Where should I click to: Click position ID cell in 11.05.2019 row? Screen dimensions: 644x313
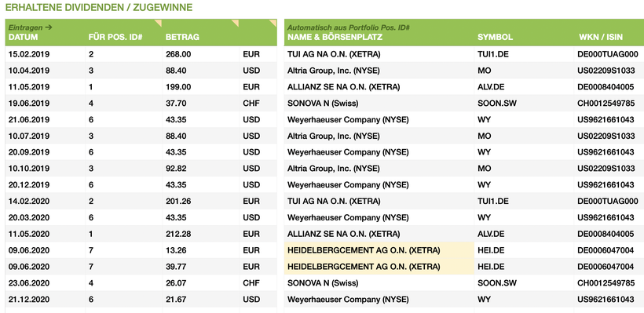[x=91, y=86]
